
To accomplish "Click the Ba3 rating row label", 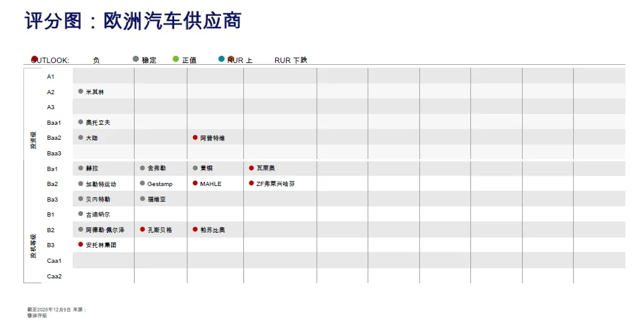I will [x=52, y=199].
